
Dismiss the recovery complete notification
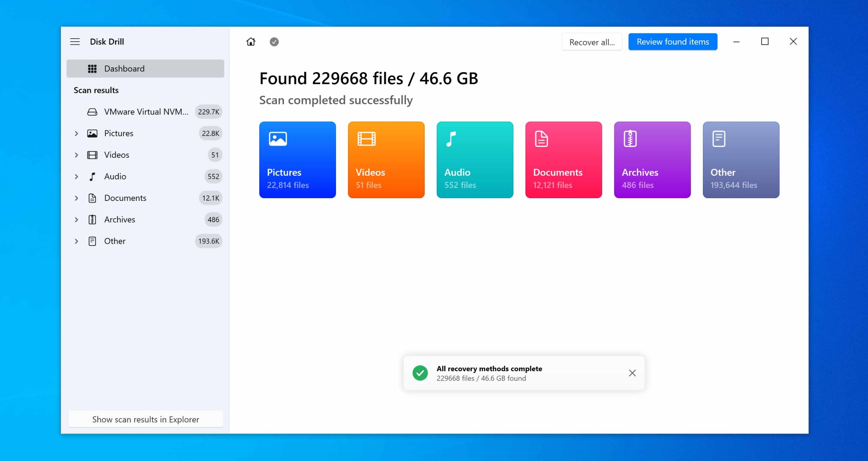(x=632, y=373)
